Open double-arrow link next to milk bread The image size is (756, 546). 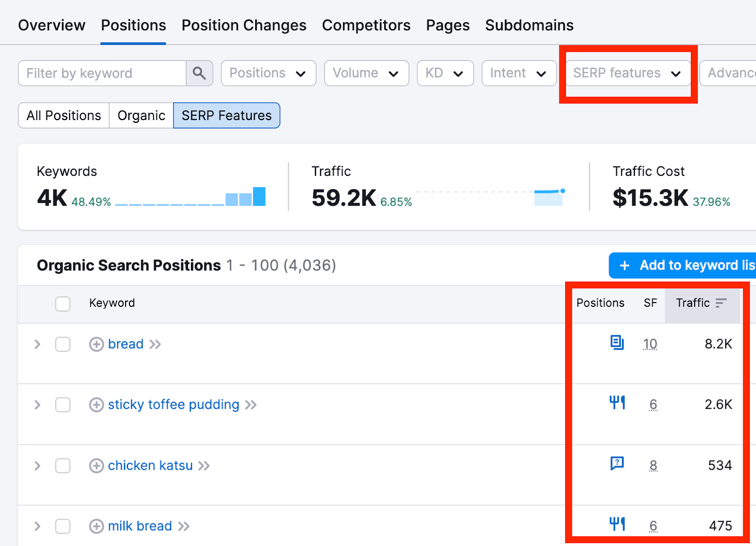click(x=184, y=526)
